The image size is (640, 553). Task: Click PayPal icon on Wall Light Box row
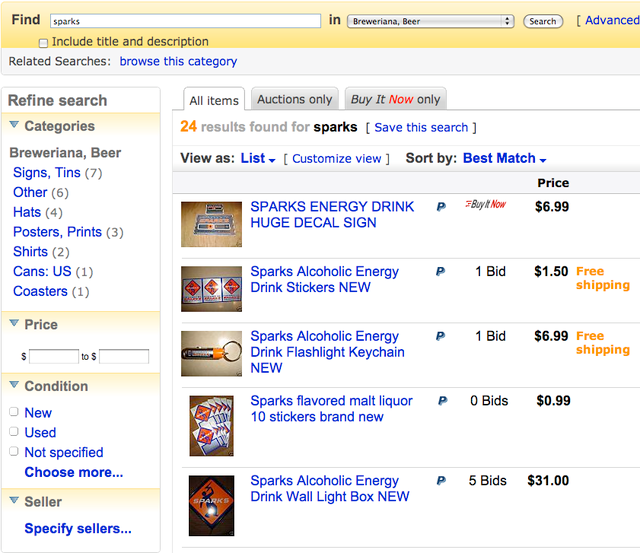(441, 480)
